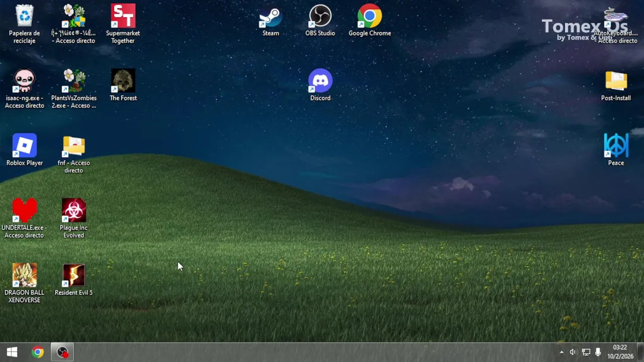Click the Chrome icon in taskbar
Image resolution: width=644 pixels, height=362 pixels.
38,352
